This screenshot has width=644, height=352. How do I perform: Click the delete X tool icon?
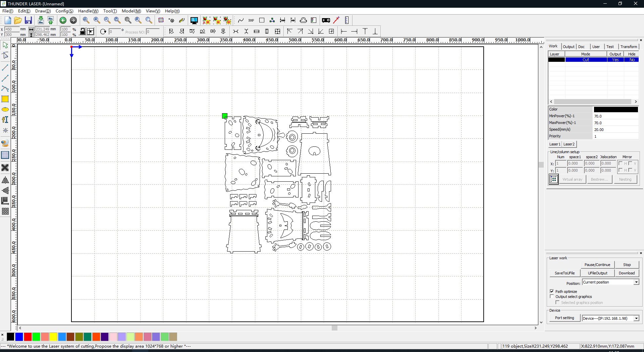click(x=5, y=167)
